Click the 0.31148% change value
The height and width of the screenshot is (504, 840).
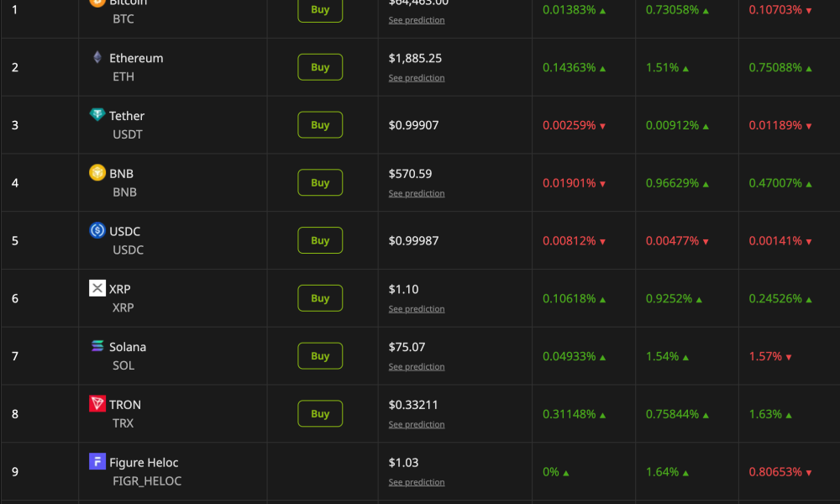[569, 414]
